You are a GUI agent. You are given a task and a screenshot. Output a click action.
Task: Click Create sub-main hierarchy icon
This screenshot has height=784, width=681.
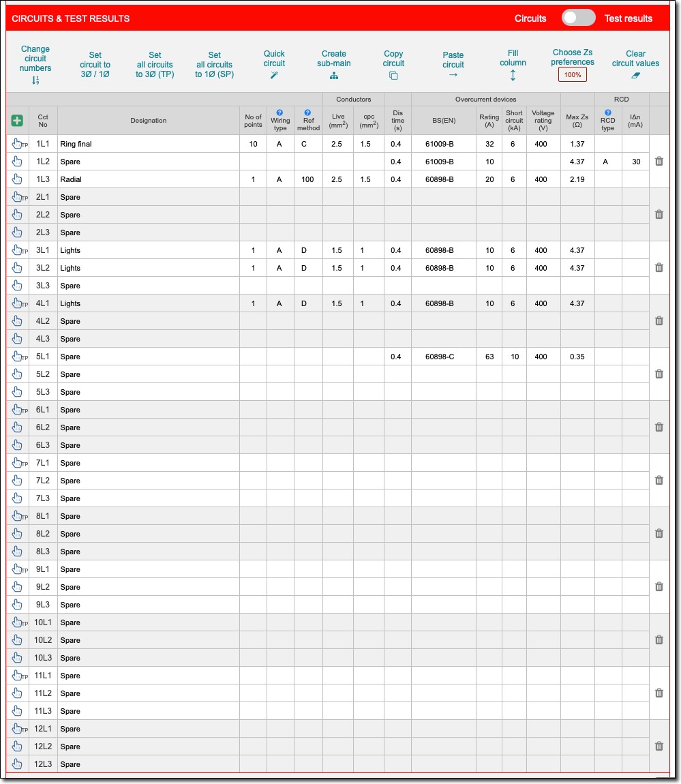pos(334,76)
